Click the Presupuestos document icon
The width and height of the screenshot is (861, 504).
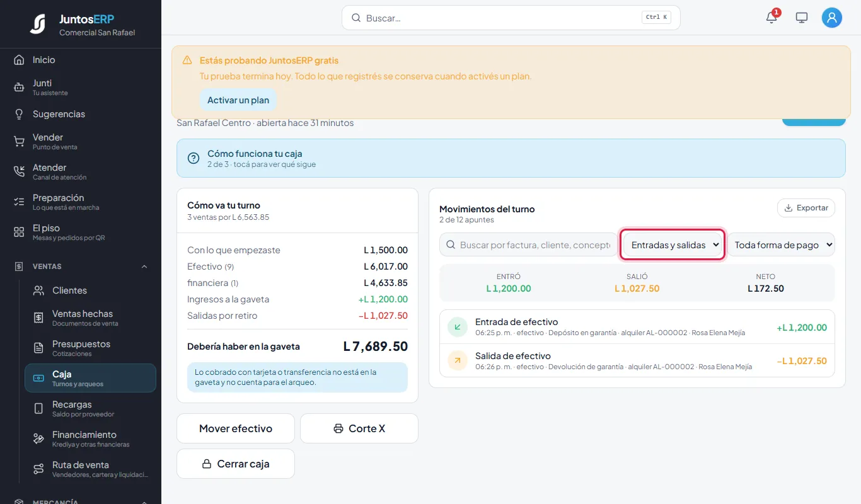(x=38, y=348)
